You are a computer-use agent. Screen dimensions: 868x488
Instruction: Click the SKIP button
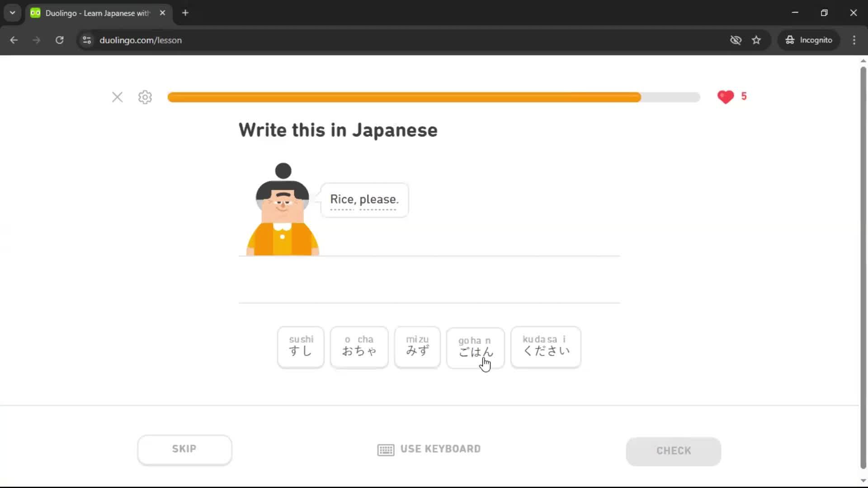pyautogui.click(x=184, y=449)
